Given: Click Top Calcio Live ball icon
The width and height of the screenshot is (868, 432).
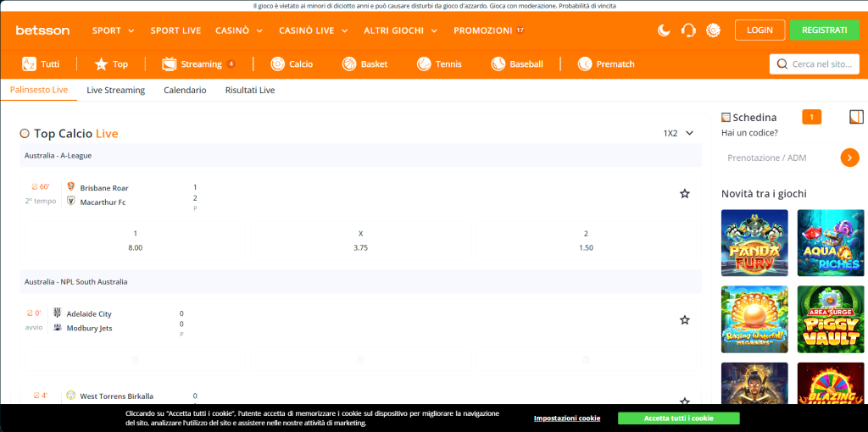Looking at the screenshot, I should (x=25, y=133).
